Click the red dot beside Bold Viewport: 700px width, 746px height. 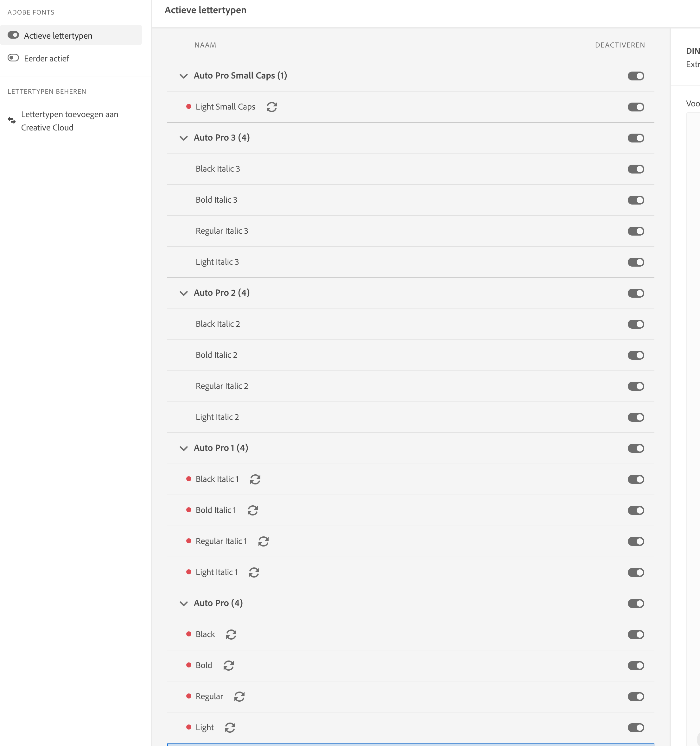point(189,665)
